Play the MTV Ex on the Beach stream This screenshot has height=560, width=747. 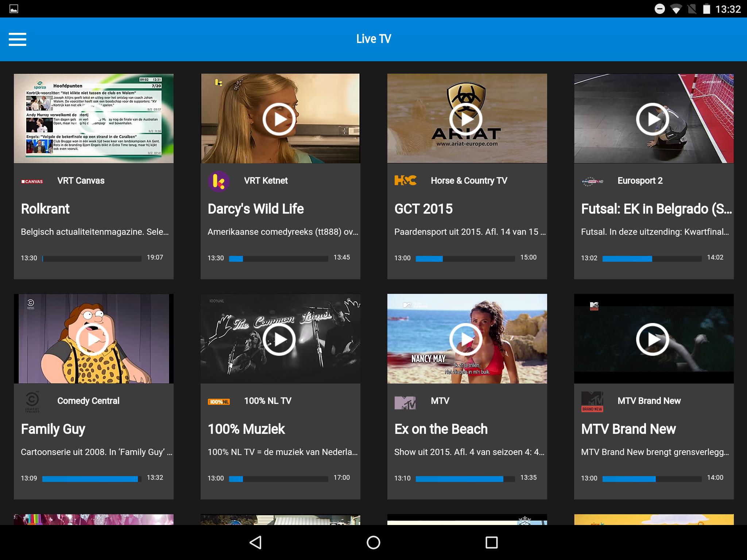coord(466,339)
